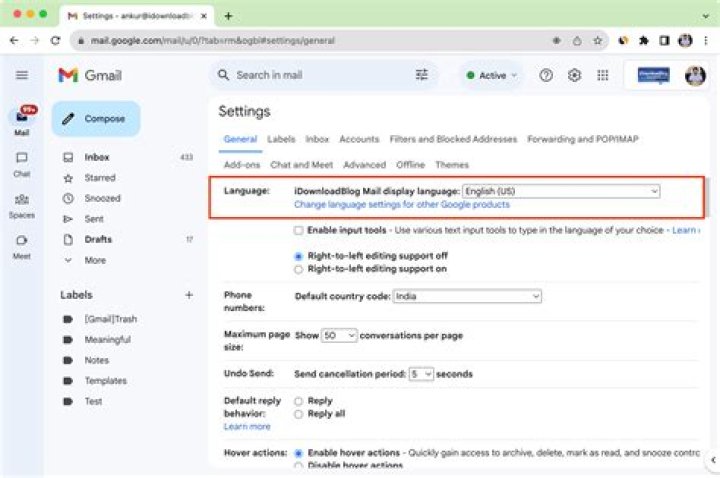Open new browser tab
Image resolution: width=720 pixels, height=478 pixels.
[228, 16]
